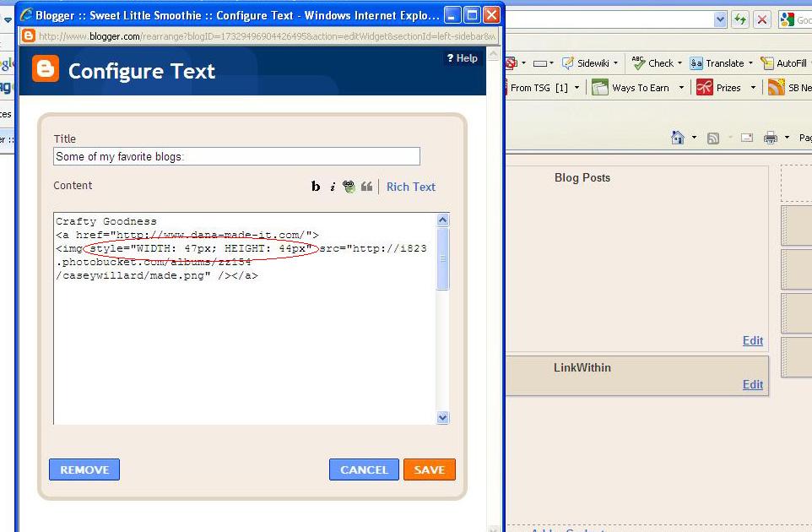Click the Blogger logo in dialog header
The image size is (812, 532).
pyautogui.click(x=46, y=69)
